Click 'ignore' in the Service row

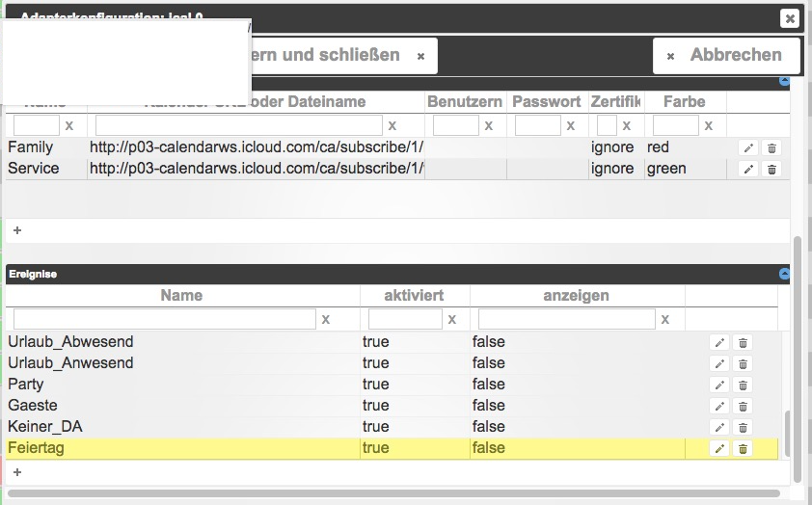click(612, 169)
